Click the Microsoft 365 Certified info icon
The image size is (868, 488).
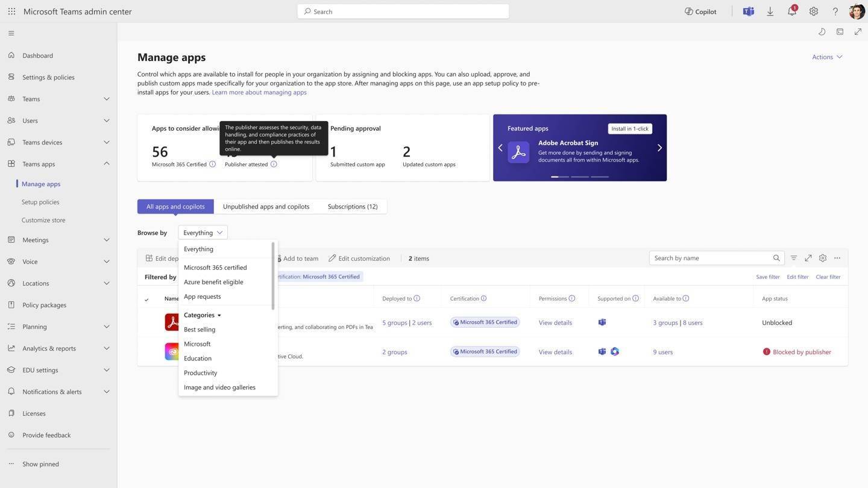coord(212,164)
